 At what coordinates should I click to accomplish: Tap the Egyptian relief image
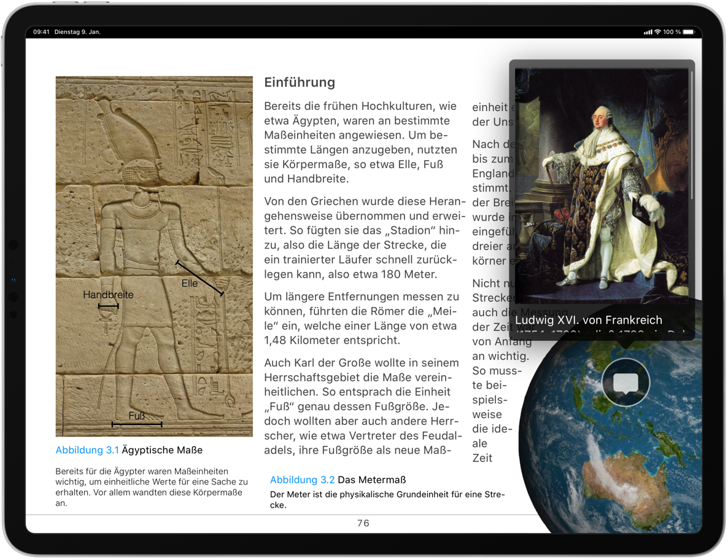154,256
